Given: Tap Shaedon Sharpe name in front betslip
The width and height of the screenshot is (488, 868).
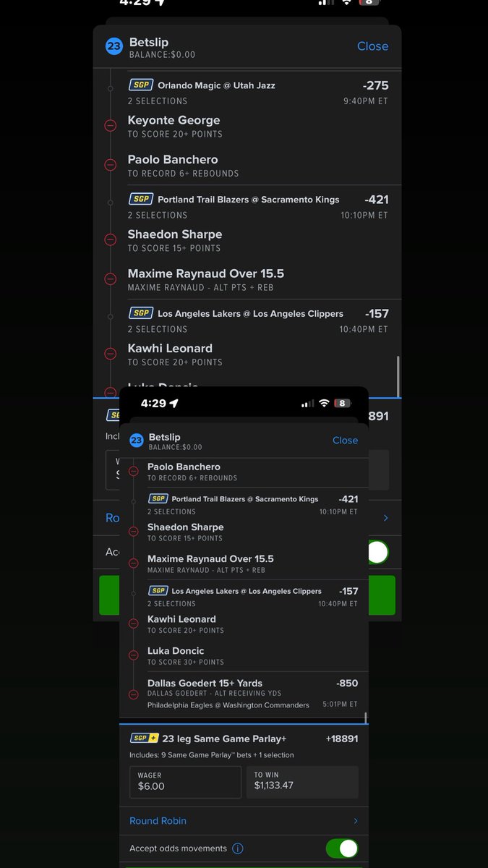Looking at the screenshot, I should click(186, 527).
